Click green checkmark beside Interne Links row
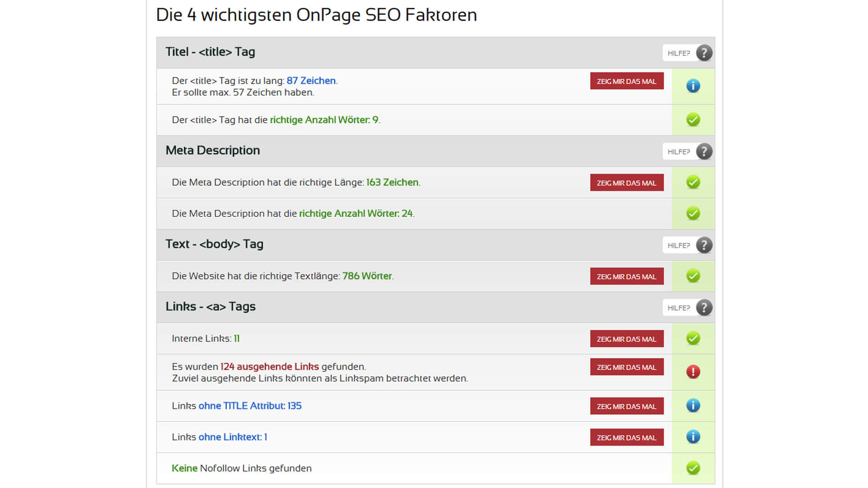 (x=693, y=338)
